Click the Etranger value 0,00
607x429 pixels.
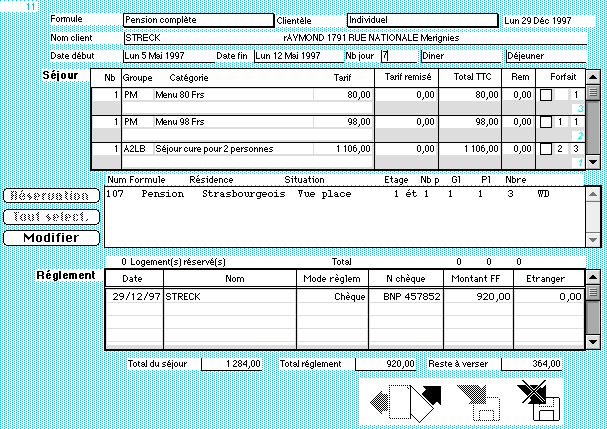pos(570,297)
